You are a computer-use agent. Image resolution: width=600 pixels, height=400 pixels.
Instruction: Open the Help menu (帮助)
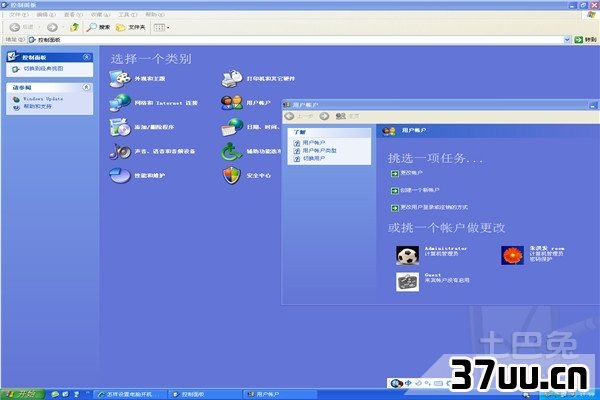155,15
